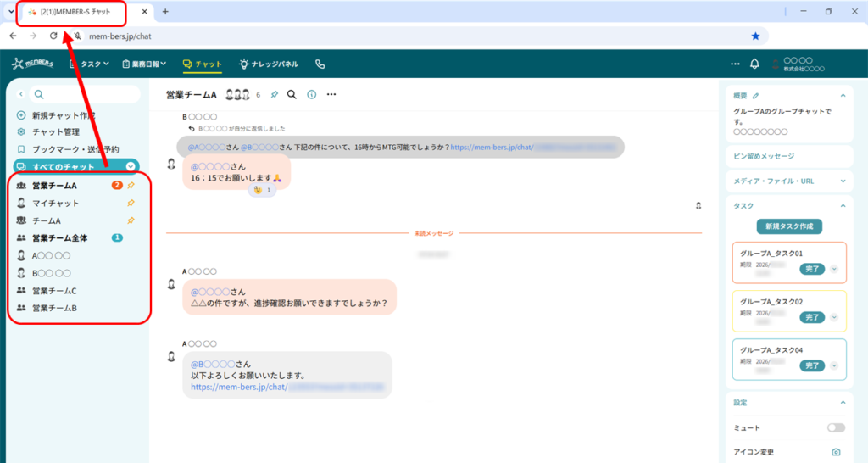
Task: Switch to the チャット tab
Action: [x=202, y=64]
